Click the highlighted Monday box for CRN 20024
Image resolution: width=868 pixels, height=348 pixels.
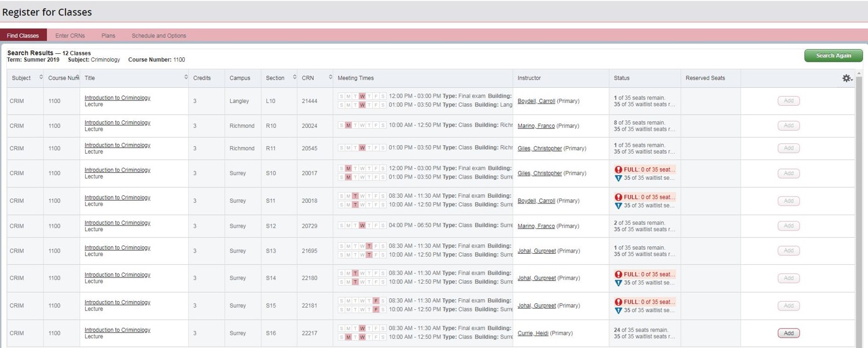[348, 125]
